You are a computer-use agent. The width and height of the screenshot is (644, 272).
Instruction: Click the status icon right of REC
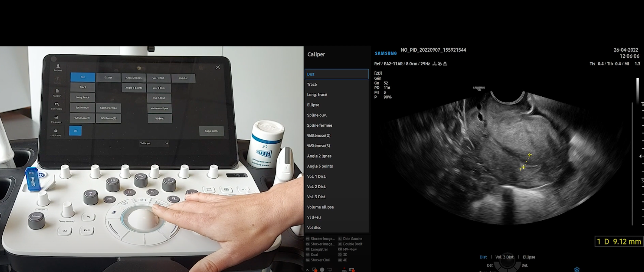coord(352,270)
